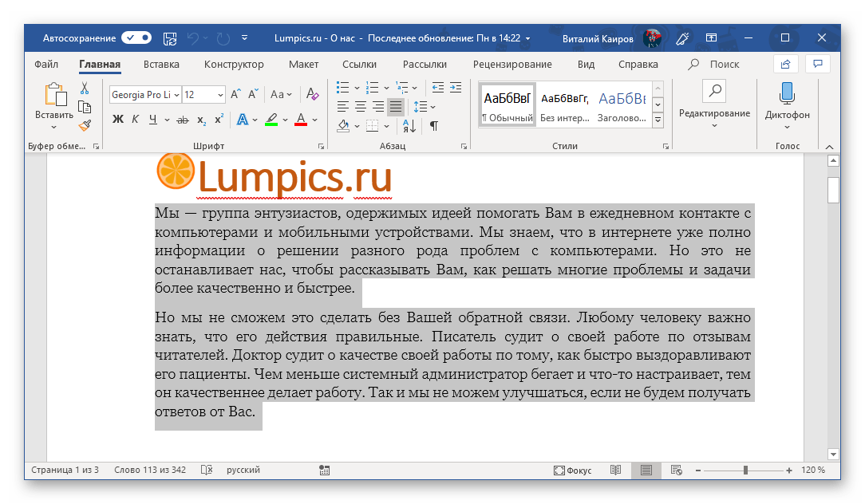Open the font name dropdown Georgia Pro
The image size is (865, 504).
pos(145,94)
